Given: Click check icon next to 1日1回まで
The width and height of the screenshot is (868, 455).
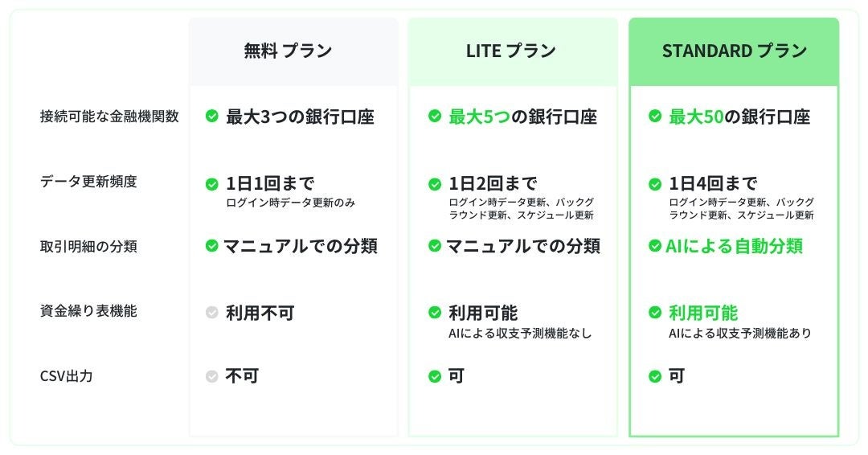Looking at the screenshot, I should click(211, 184).
